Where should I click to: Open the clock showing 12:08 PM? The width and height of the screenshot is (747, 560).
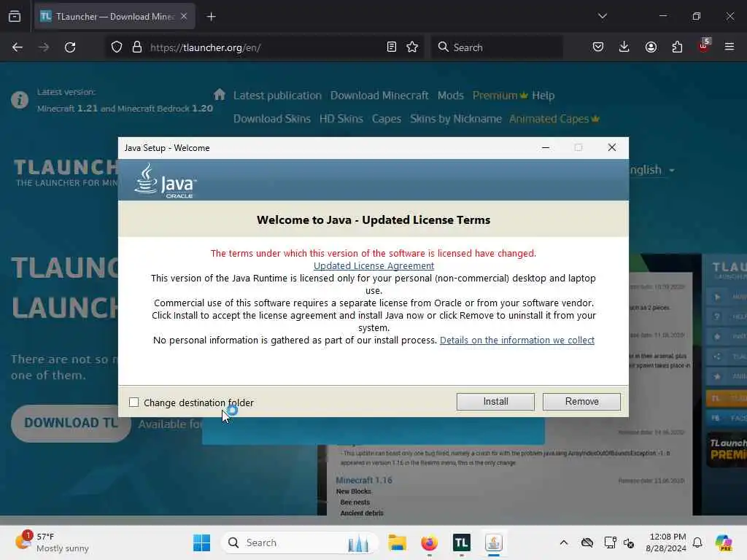coord(666,542)
